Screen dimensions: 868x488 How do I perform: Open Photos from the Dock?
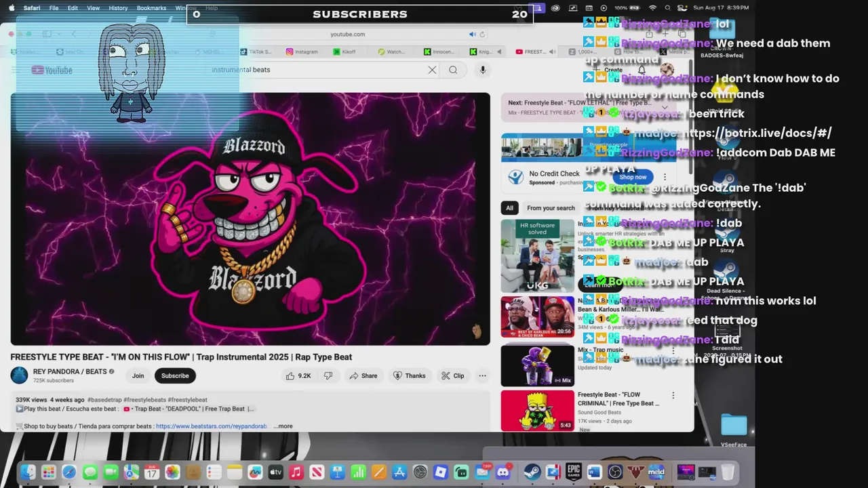click(x=172, y=472)
